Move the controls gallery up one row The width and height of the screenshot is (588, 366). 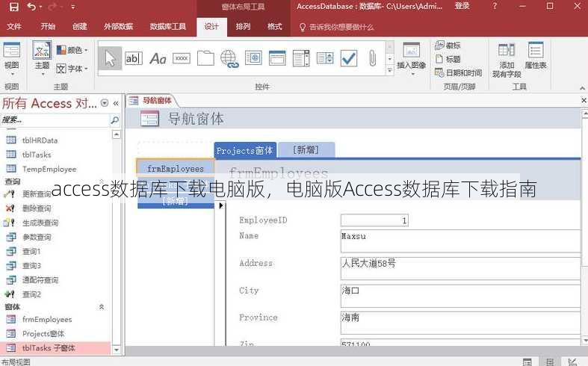[390, 47]
